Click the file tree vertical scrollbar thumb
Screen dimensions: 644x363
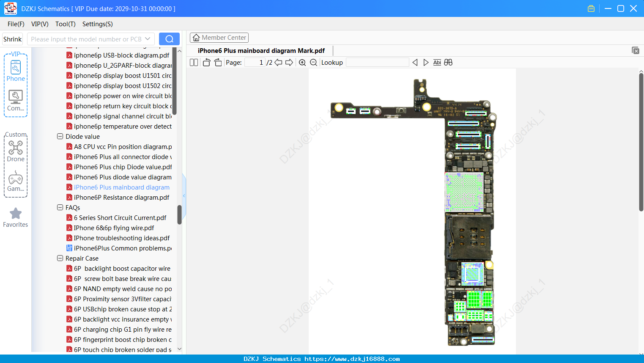[x=179, y=214]
